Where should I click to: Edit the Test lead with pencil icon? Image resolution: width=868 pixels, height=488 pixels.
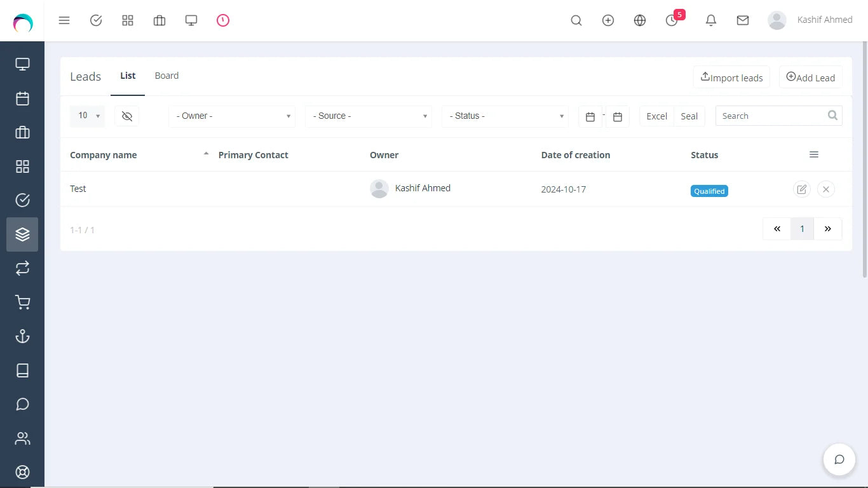(802, 189)
